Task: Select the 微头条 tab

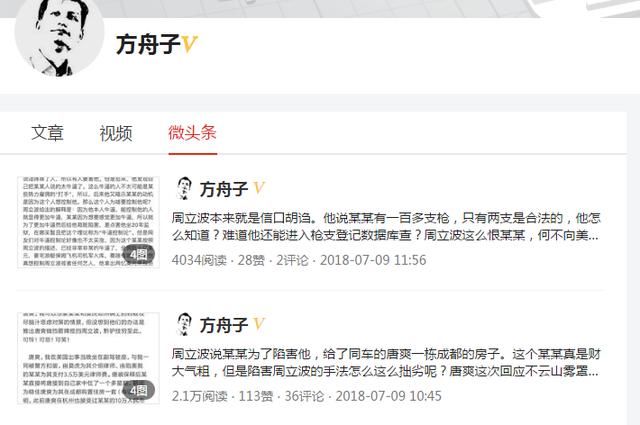Action: tap(192, 133)
